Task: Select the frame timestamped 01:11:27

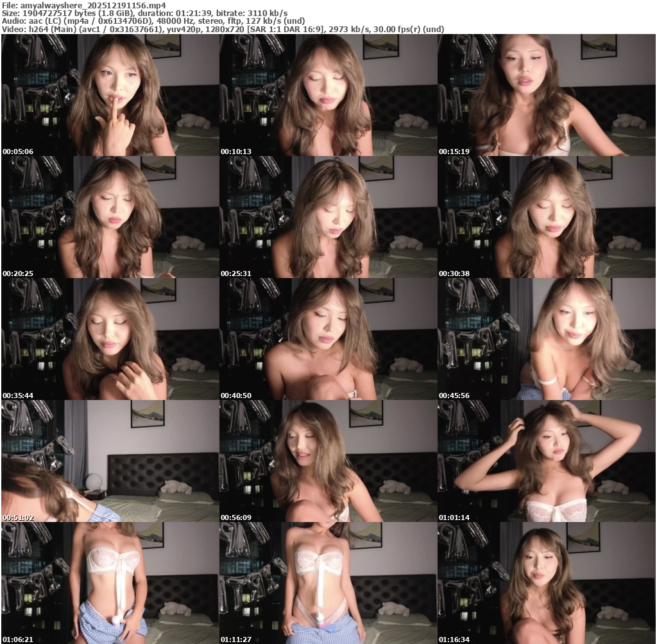Action: [x=328, y=583]
